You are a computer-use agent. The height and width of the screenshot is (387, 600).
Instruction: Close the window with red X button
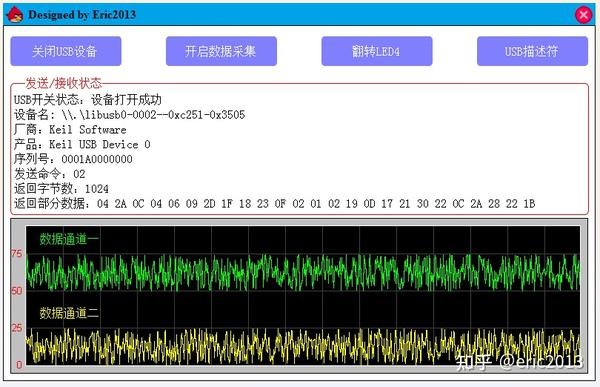(x=583, y=15)
